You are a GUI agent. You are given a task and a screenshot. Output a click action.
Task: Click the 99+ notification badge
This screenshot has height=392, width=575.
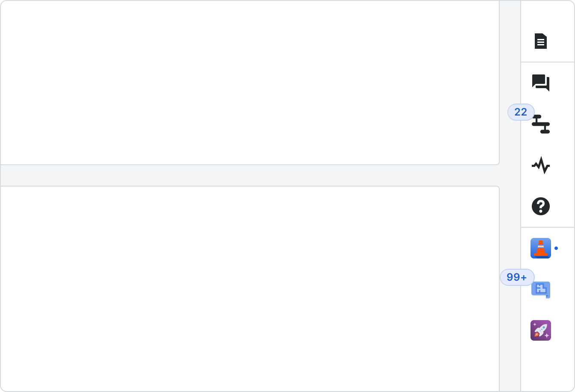[517, 277]
